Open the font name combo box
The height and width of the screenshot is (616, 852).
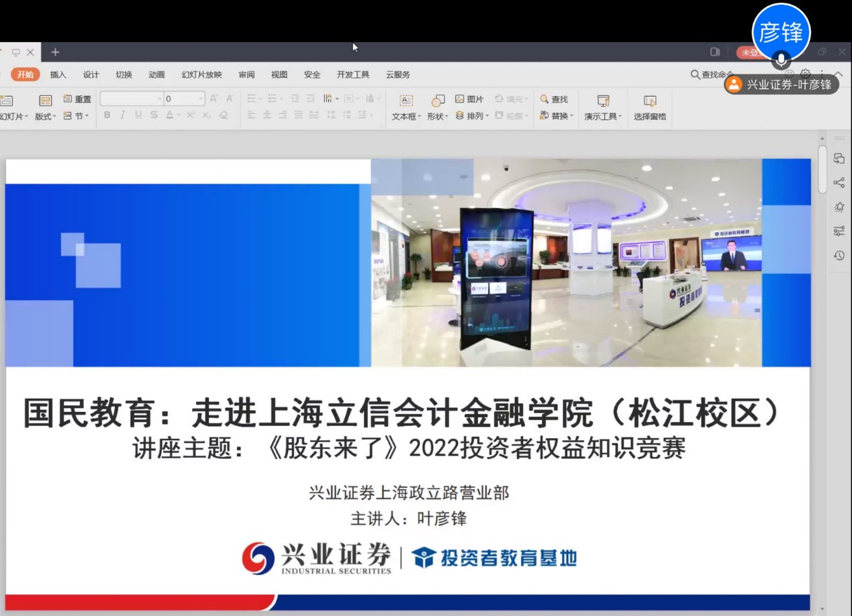(132, 99)
